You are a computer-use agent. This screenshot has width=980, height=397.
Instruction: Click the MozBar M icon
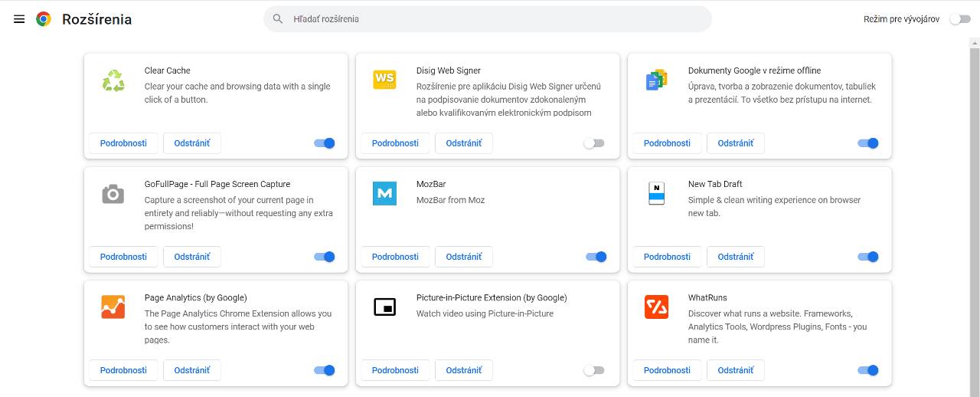pos(384,193)
